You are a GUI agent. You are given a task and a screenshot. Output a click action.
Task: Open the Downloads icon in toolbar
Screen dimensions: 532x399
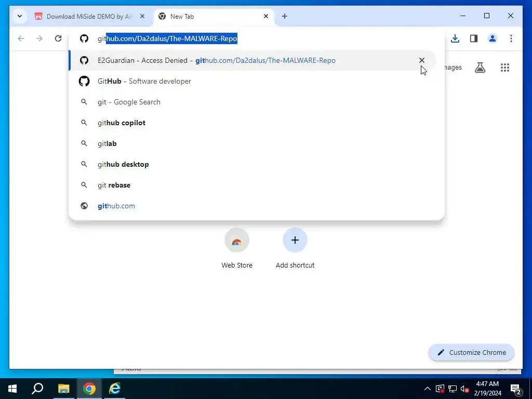pyautogui.click(x=455, y=38)
